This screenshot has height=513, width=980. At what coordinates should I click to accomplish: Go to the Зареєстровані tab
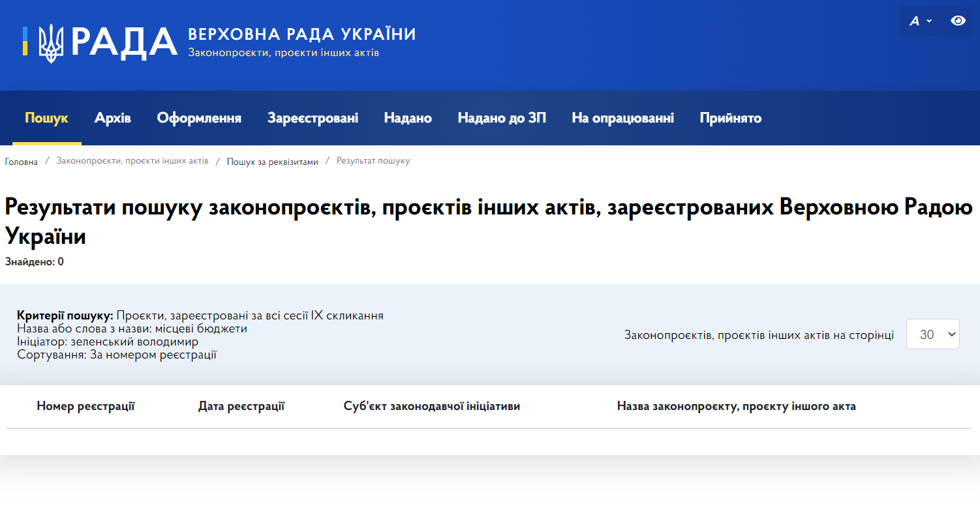[313, 118]
